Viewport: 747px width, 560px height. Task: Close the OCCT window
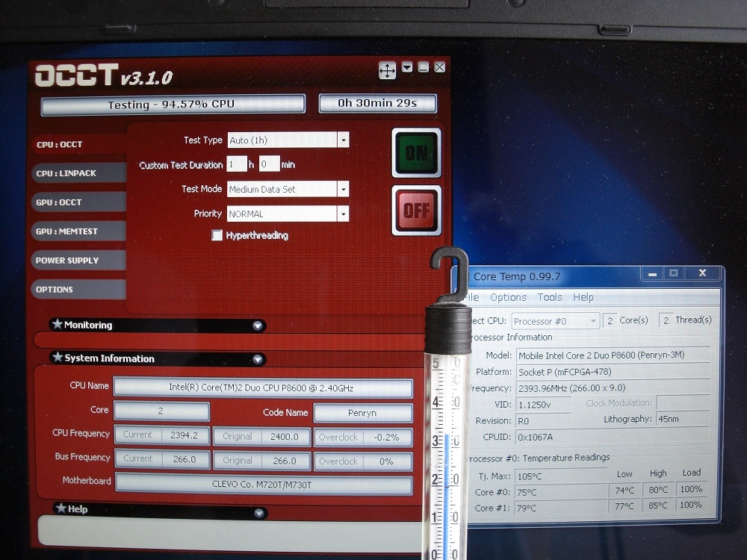(x=440, y=67)
